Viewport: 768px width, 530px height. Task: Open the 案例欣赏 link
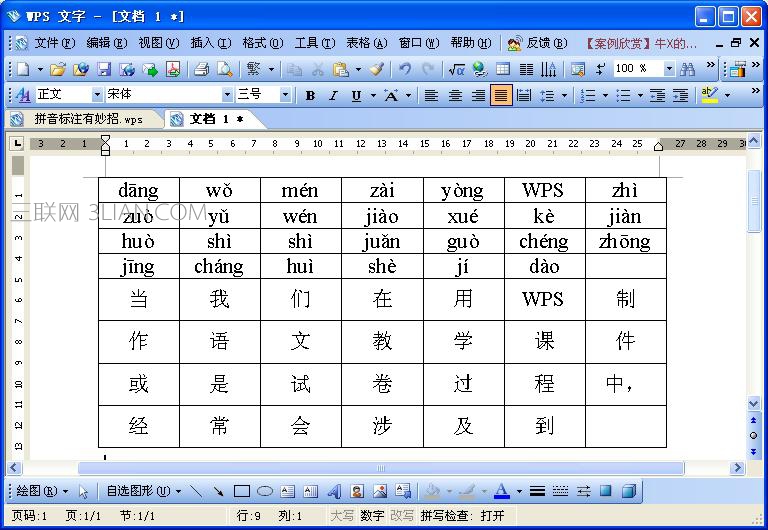click(641, 44)
